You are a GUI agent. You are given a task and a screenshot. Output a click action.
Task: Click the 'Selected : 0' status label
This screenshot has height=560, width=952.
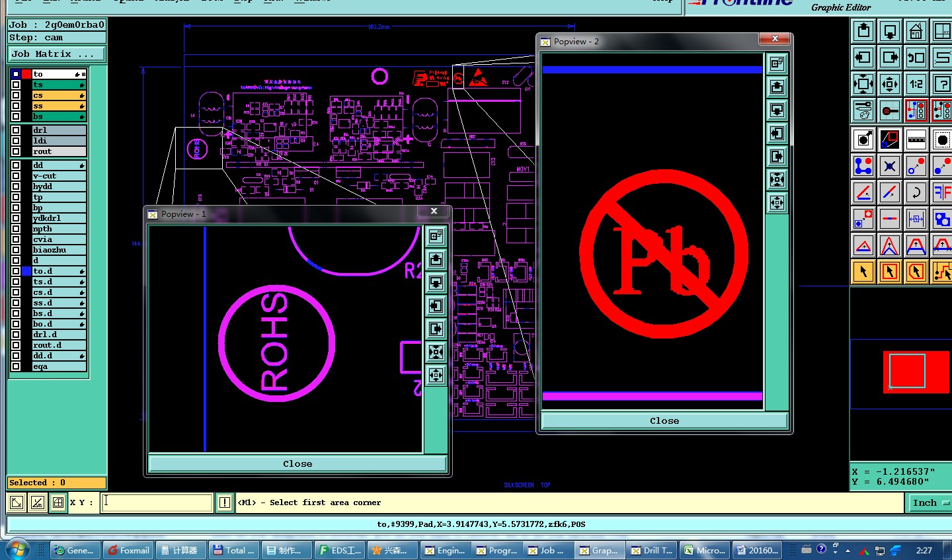56,483
